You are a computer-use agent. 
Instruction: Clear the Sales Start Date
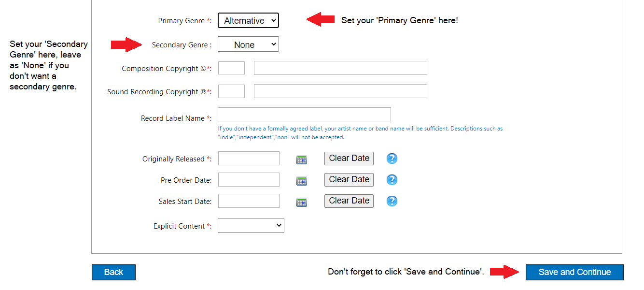coord(349,201)
